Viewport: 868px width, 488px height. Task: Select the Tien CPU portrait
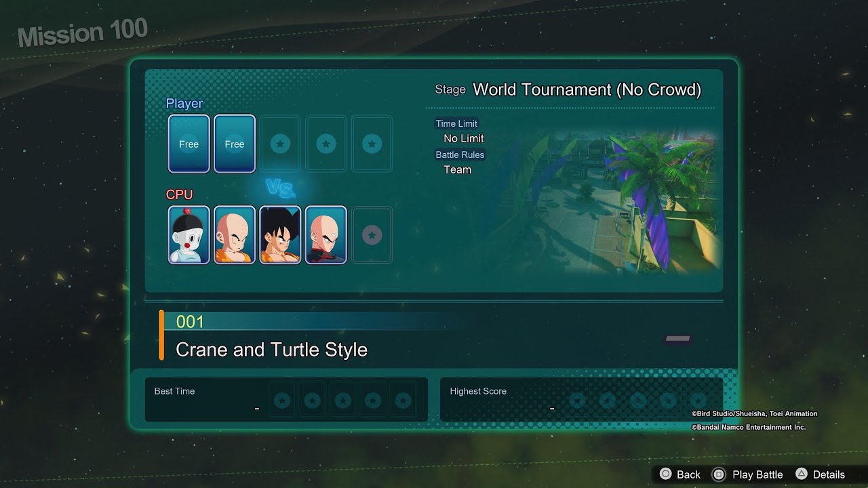(325, 235)
